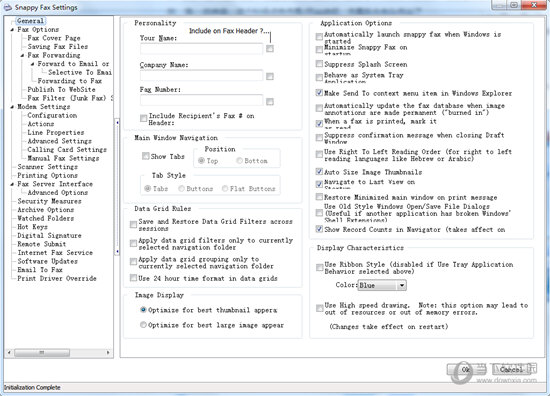The width and height of the screenshot is (550, 396).
Task: Collapse the Fax Options tree node
Action: [x=12, y=30]
